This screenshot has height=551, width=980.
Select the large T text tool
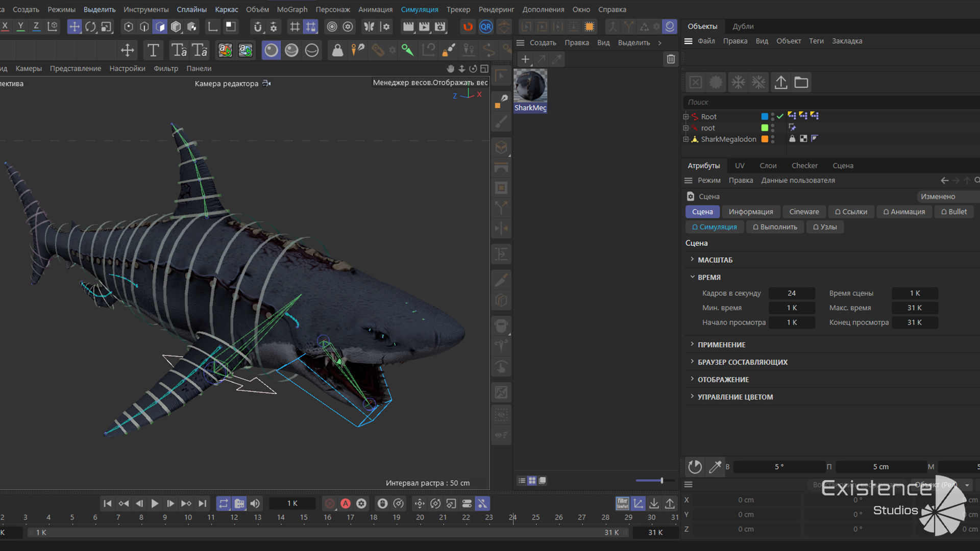(x=153, y=50)
